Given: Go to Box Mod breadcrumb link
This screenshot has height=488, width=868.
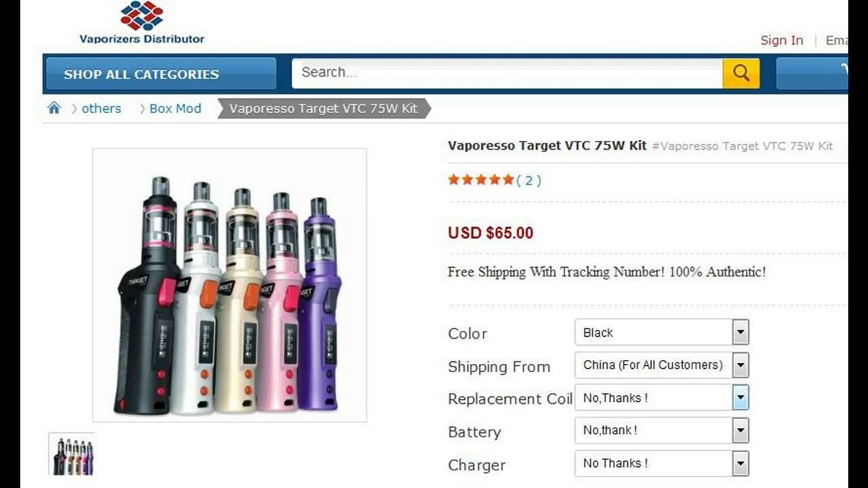Looking at the screenshot, I should (175, 108).
